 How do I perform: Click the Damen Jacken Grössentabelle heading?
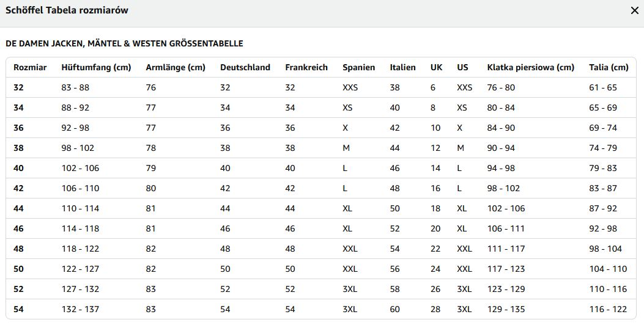(x=124, y=43)
